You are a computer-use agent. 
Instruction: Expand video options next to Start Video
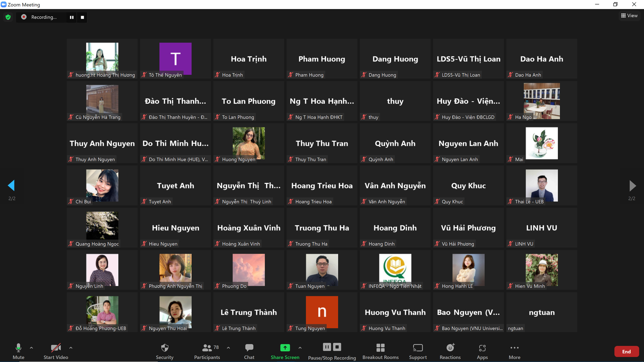tap(71, 348)
